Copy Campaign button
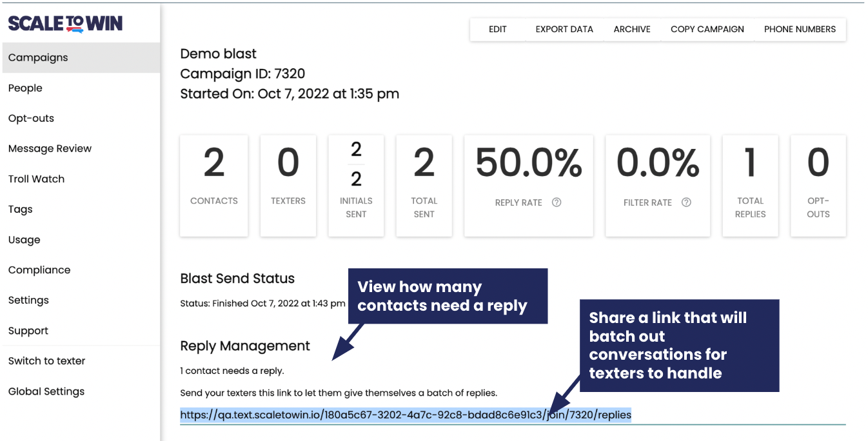Screen dimensions: 868x441 pyautogui.click(x=707, y=29)
